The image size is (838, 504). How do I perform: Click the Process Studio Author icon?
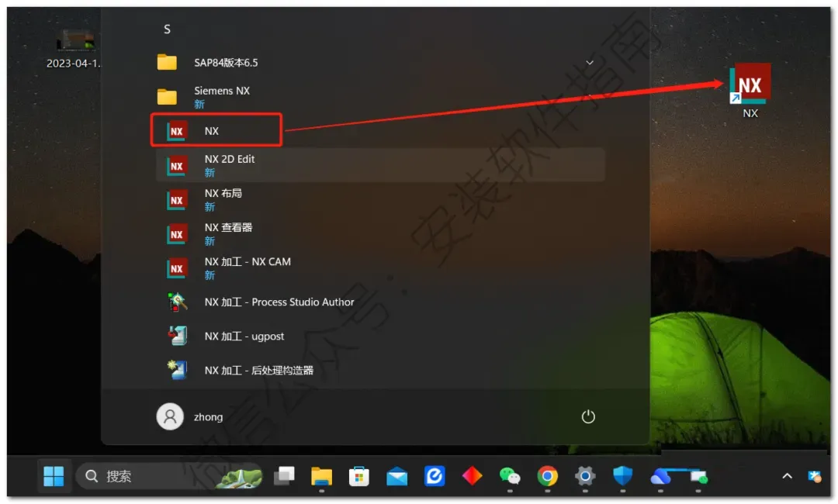tap(177, 302)
